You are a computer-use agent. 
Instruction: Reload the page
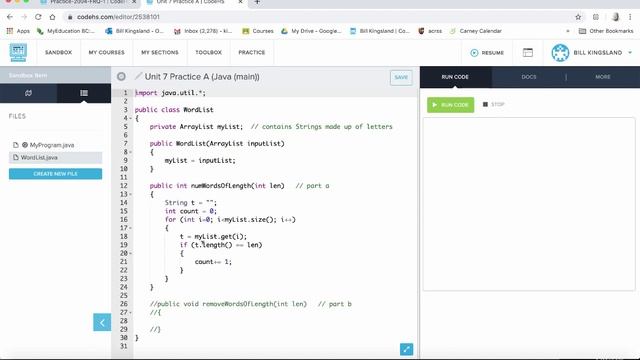tap(38, 17)
